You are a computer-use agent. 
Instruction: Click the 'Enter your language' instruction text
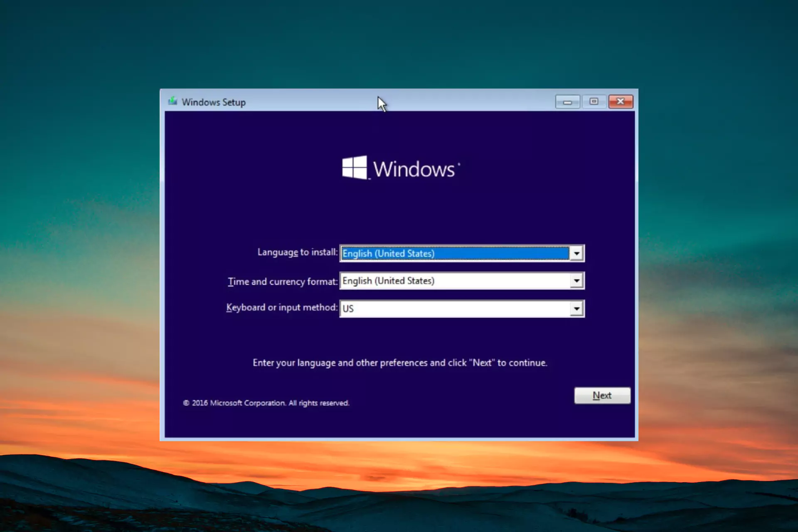tap(400, 362)
